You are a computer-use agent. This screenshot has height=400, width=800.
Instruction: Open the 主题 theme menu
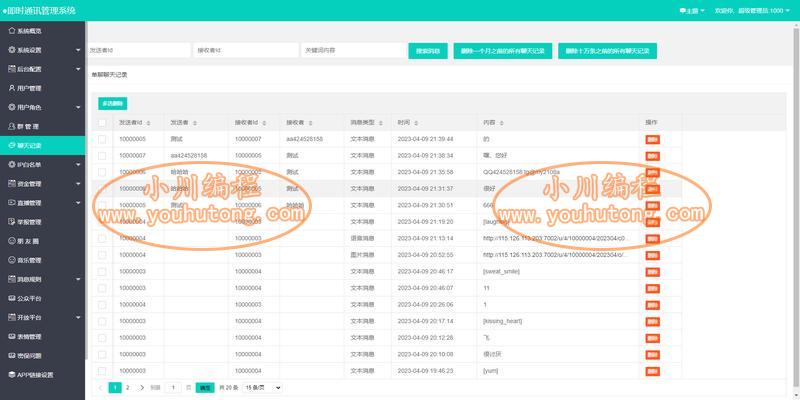692,11
